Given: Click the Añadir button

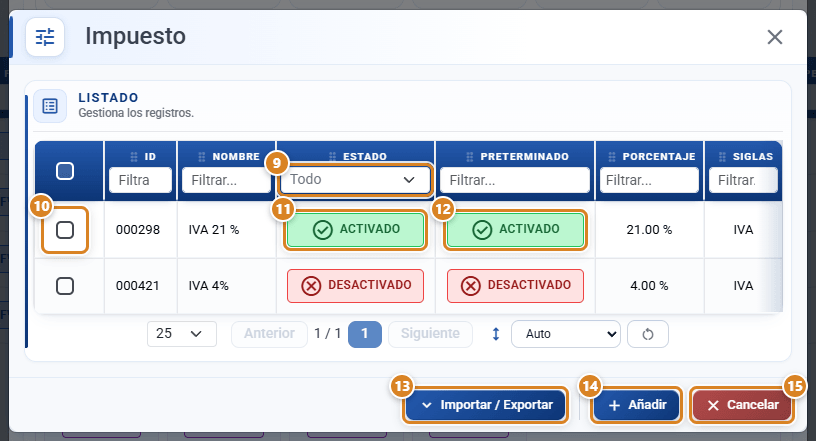Looking at the screenshot, I should tap(636, 405).
